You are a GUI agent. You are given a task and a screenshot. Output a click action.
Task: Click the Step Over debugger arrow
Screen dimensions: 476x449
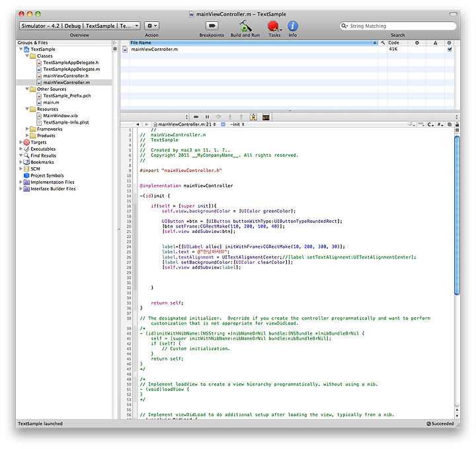pyautogui.click(x=219, y=117)
